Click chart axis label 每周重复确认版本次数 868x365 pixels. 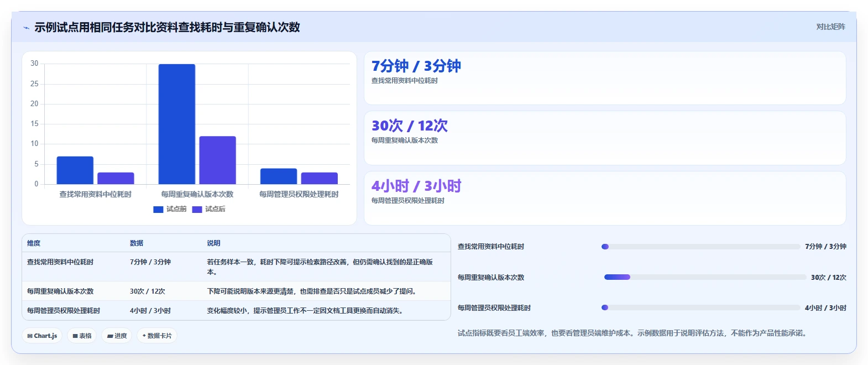point(197,194)
